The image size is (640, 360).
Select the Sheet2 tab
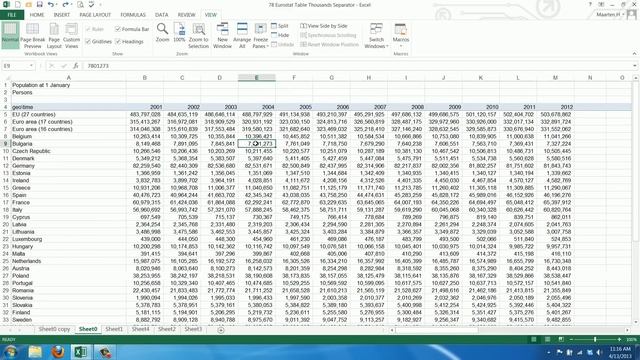(167, 329)
